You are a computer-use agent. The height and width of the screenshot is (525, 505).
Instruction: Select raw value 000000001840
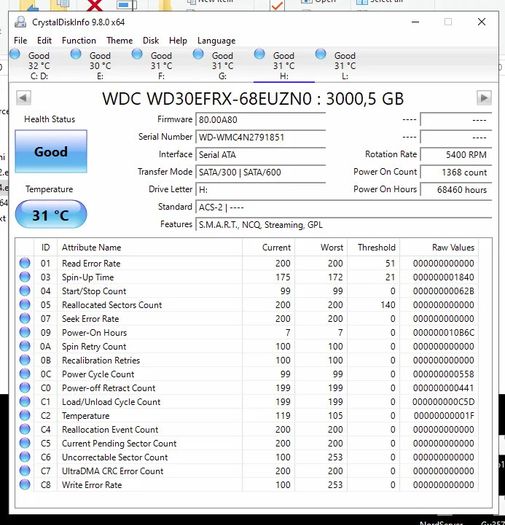(x=443, y=277)
